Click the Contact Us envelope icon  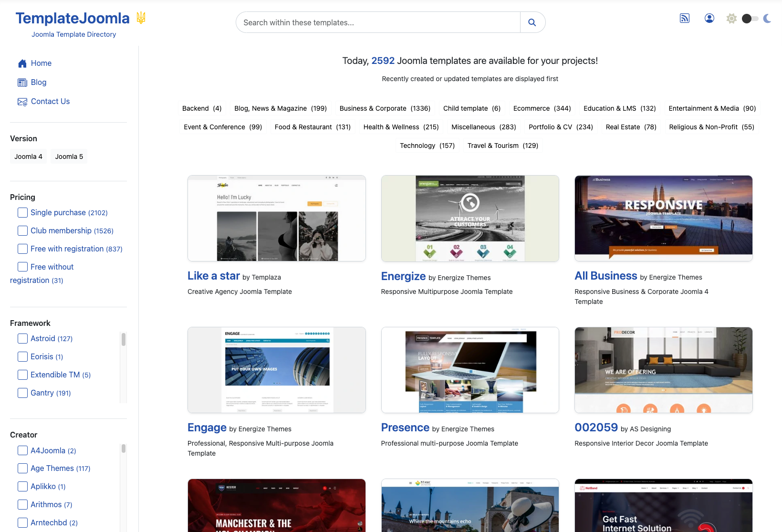22,102
